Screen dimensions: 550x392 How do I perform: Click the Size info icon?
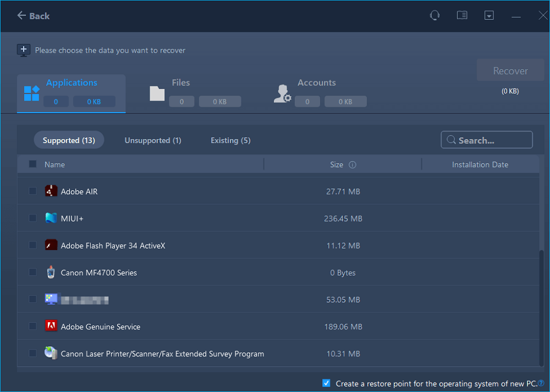click(353, 165)
